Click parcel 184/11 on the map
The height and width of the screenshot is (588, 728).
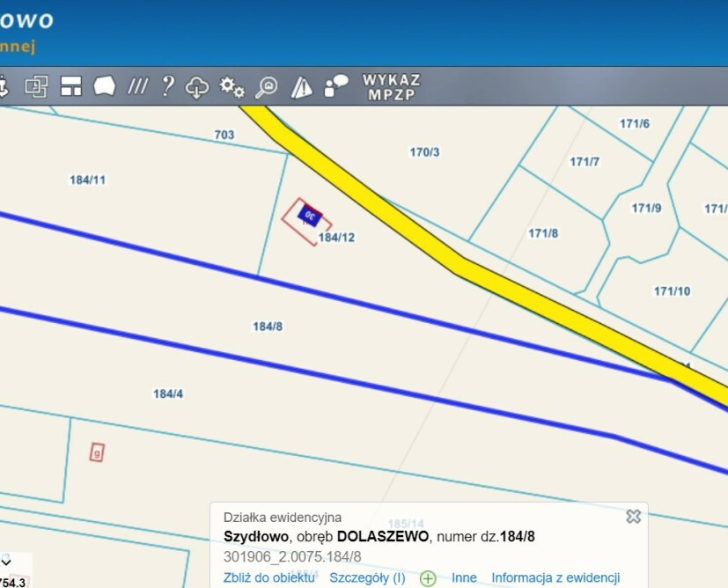[x=88, y=180]
